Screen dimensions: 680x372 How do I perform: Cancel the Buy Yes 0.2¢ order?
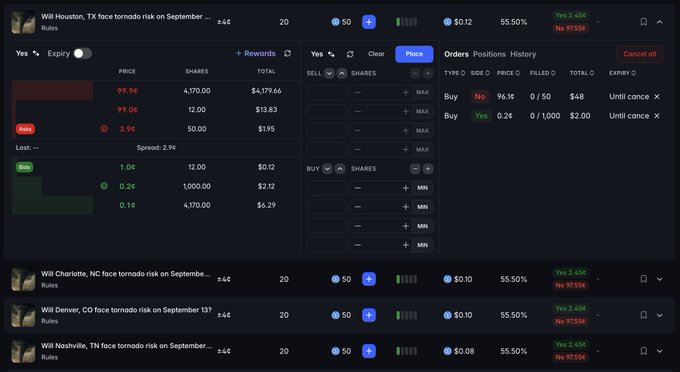click(657, 116)
